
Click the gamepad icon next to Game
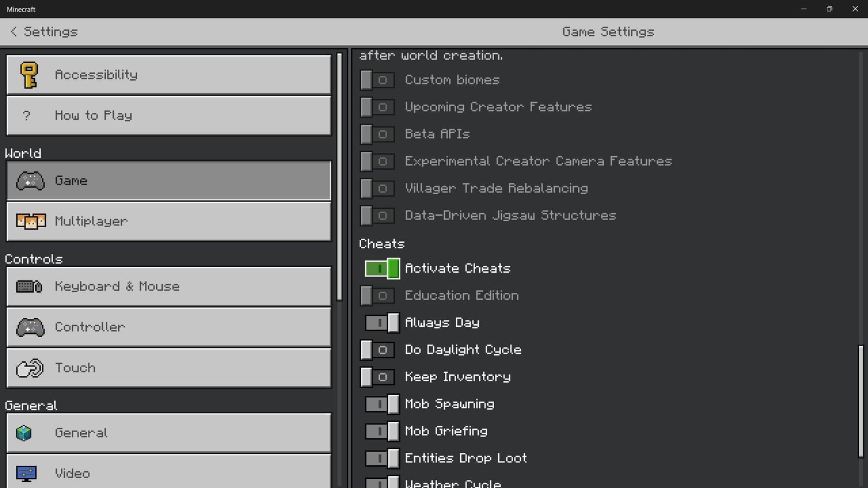point(30,181)
